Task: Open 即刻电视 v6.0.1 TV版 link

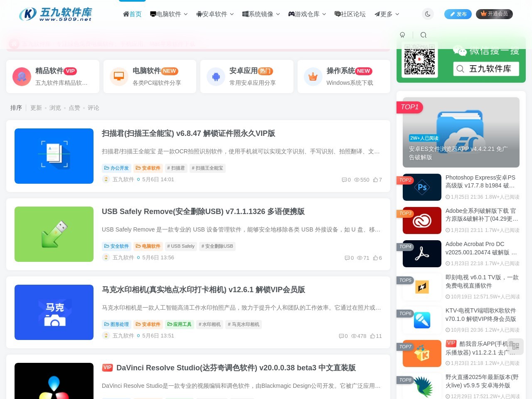Action: [x=482, y=281]
